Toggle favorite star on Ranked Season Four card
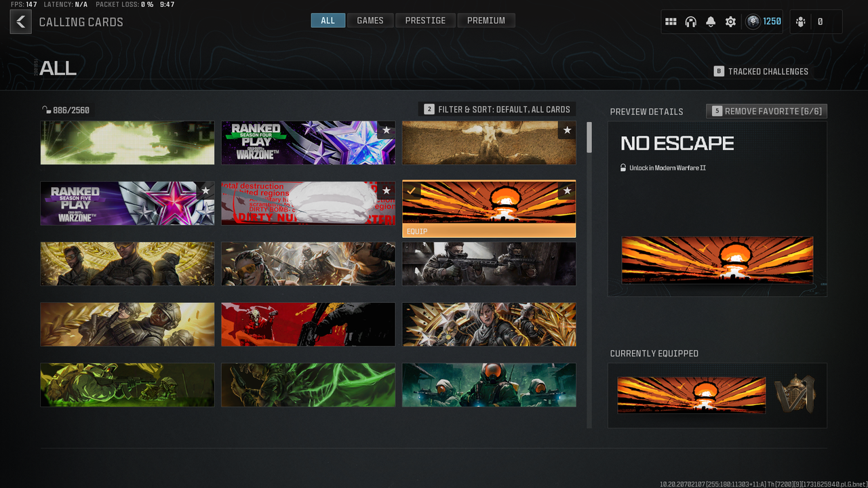868x488 pixels. (386, 130)
